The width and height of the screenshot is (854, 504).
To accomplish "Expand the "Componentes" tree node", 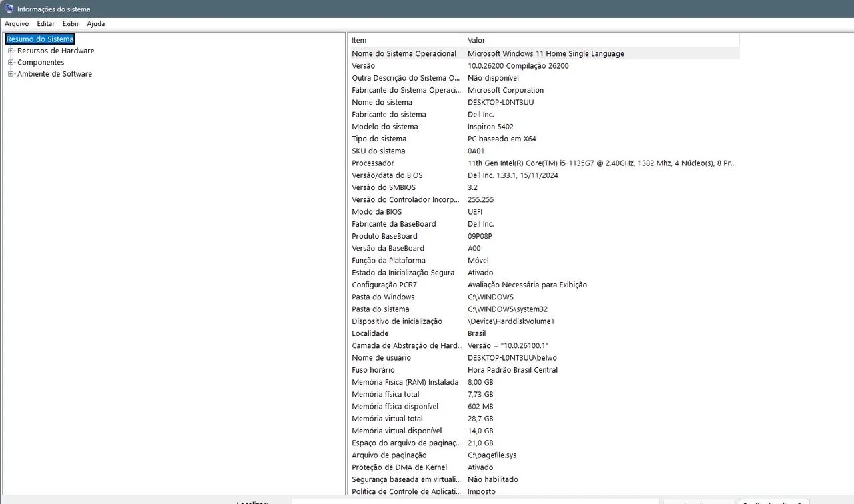I will [x=10, y=62].
